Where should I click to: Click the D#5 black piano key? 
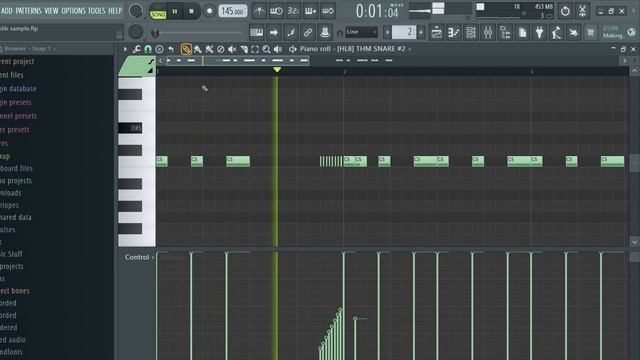[x=130, y=128]
